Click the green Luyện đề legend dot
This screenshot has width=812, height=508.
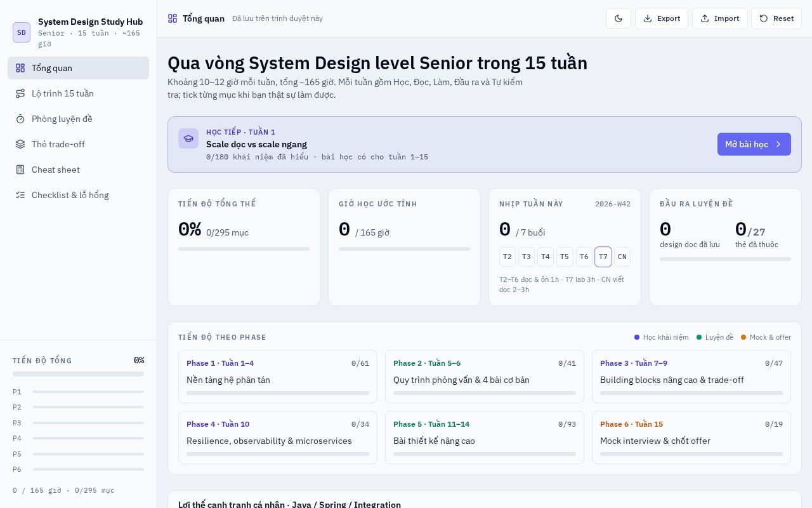pos(699,337)
